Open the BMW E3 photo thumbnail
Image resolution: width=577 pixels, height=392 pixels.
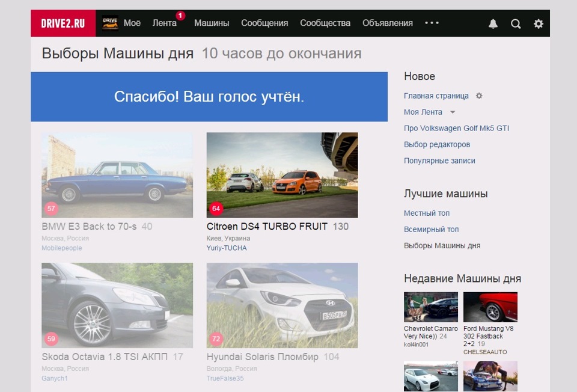click(117, 175)
